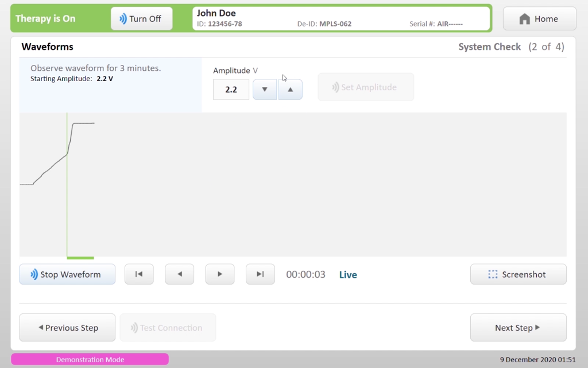Click the System Check (2 of 4) label

click(511, 47)
